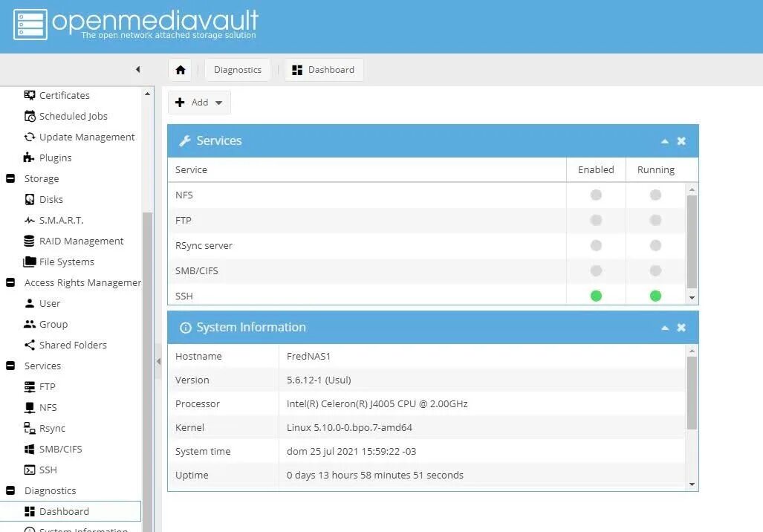Click the version value 5.6.12-1 (Usul)

pyautogui.click(x=319, y=380)
